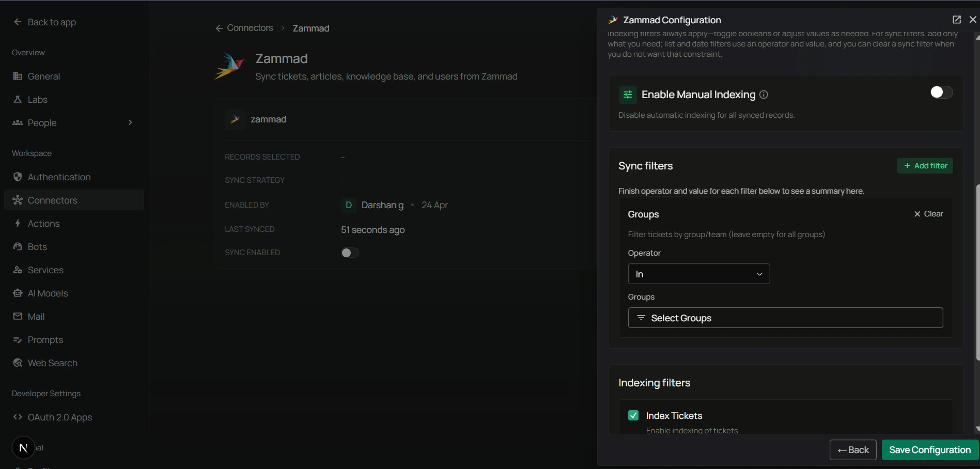
Task: Click the small zammad card logo
Action: click(235, 119)
